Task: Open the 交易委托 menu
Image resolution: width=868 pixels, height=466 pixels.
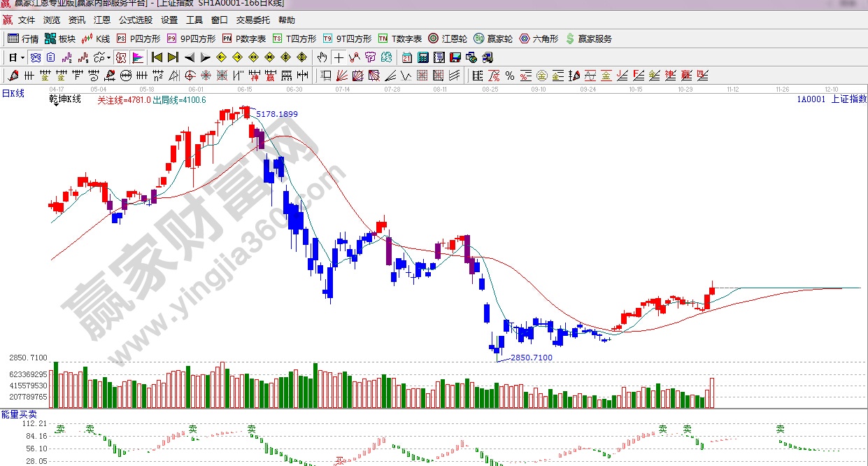Action: click(252, 20)
